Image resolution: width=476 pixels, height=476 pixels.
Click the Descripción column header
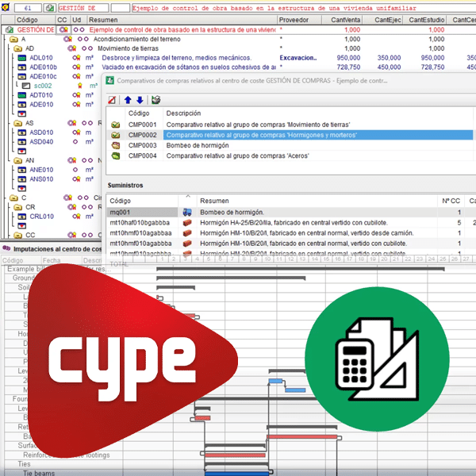point(183,113)
